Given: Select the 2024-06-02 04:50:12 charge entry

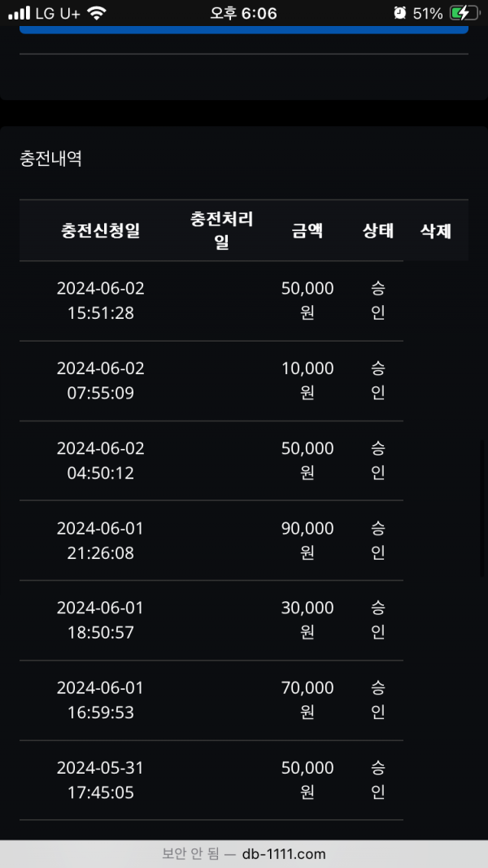Looking at the screenshot, I should tap(101, 460).
